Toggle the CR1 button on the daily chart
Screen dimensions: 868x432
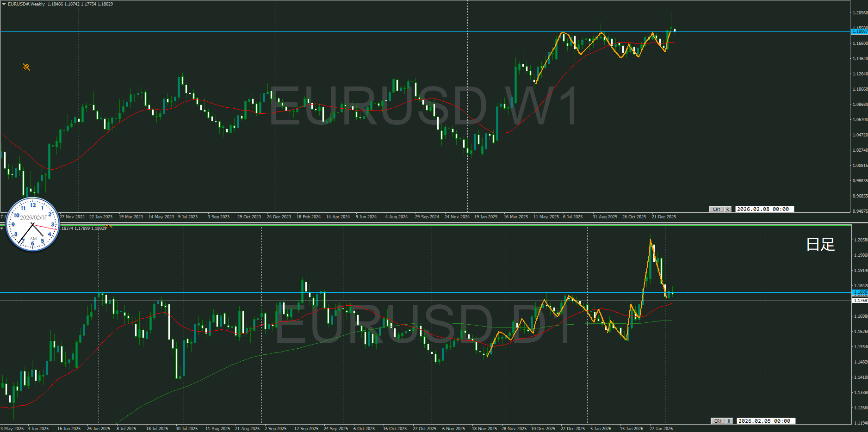[x=718, y=421]
